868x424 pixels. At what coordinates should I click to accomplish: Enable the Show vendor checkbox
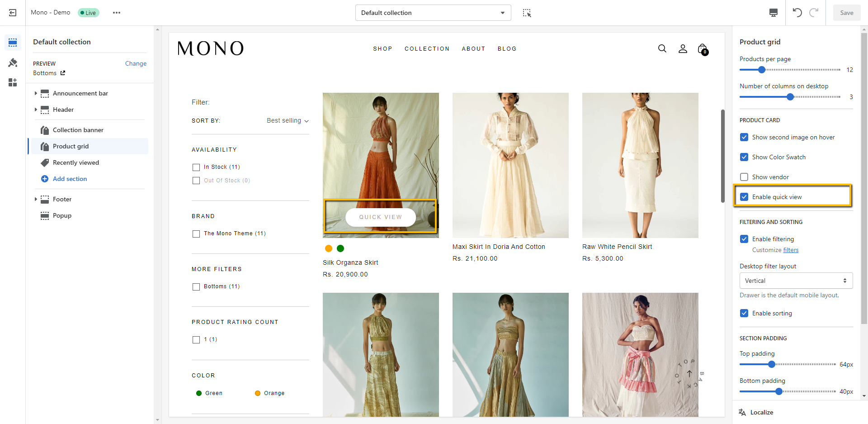[x=744, y=177]
